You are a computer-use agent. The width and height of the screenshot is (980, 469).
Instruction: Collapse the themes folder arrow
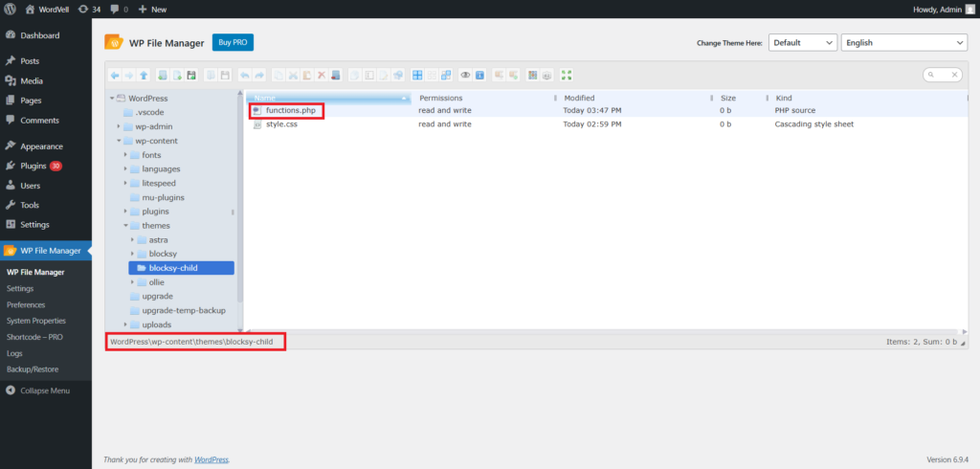(x=125, y=226)
